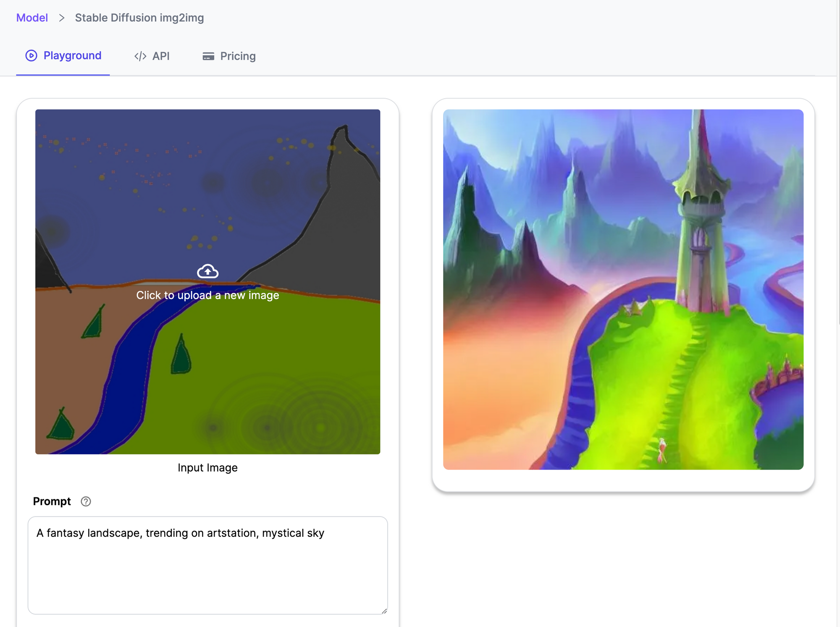The image size is (840, 627).
Task: Select the prompt text about fantasy landscape
Action: point(180,533)
